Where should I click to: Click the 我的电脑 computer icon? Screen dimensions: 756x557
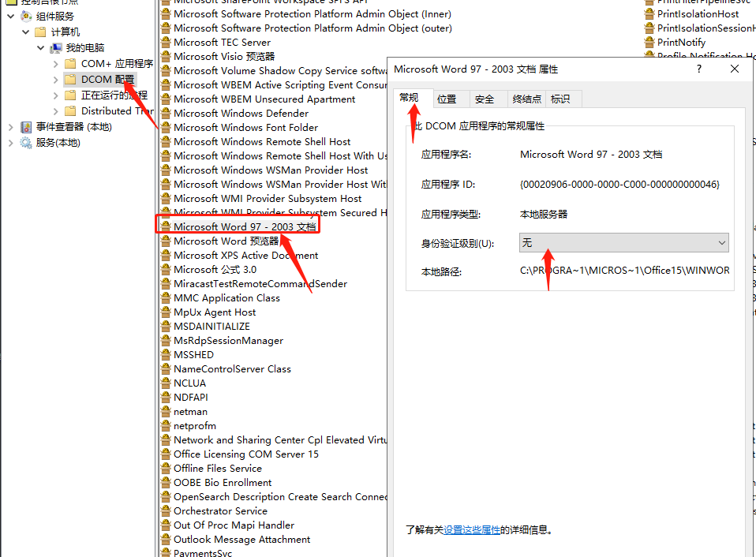(x=56, y=48)
